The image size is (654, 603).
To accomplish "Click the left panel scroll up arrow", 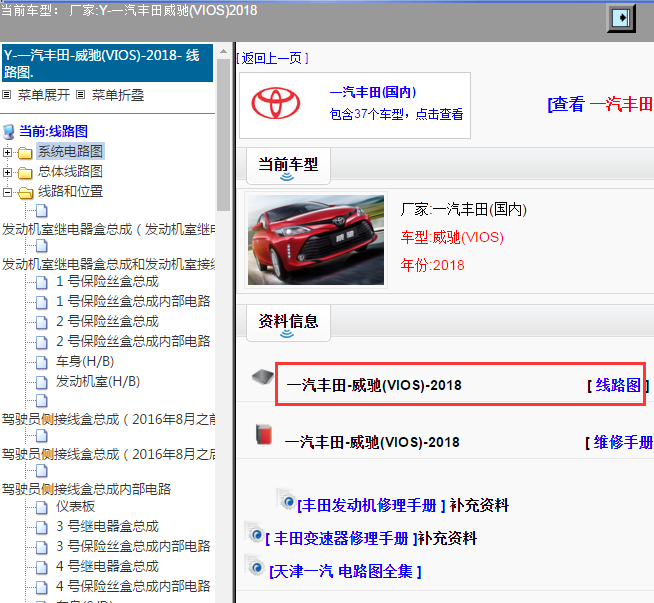I will coord(224,51).
